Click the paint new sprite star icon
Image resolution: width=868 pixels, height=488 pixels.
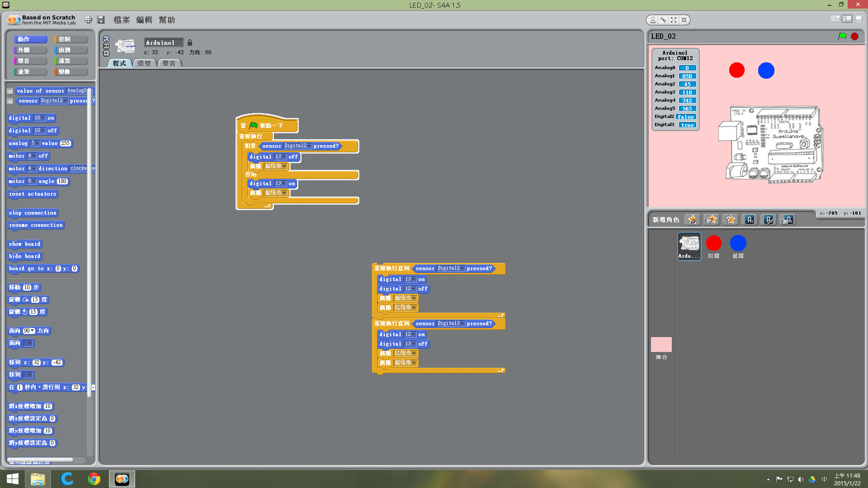coord(692,220)
